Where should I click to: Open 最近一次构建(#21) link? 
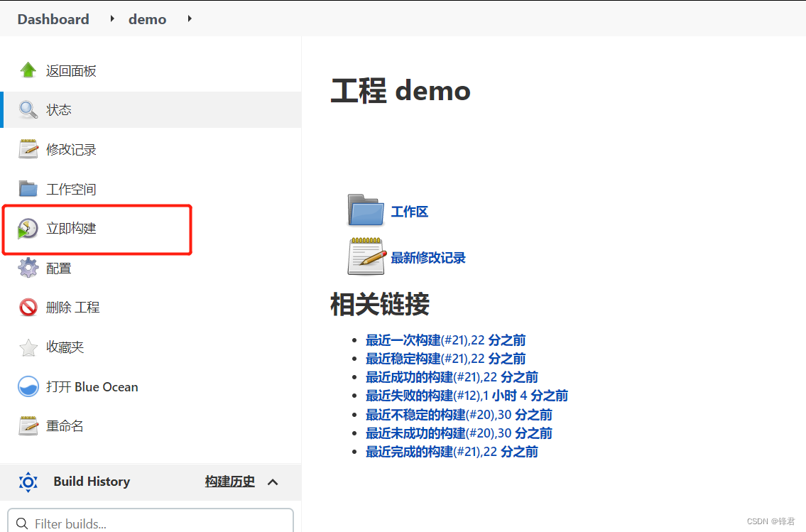pos(446,340)
